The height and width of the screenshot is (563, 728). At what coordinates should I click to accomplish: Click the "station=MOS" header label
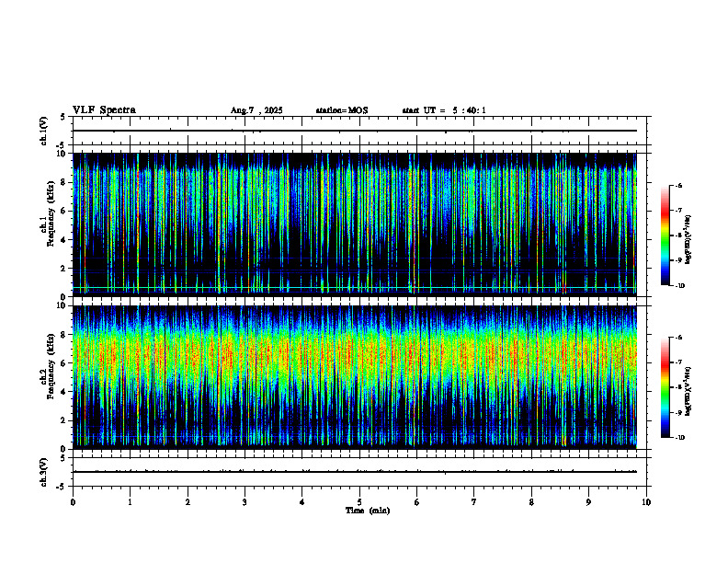(342, 110)
